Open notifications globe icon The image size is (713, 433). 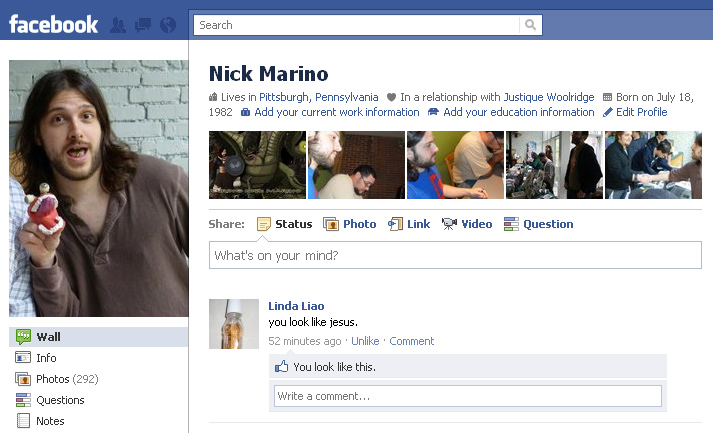point(168,25)
